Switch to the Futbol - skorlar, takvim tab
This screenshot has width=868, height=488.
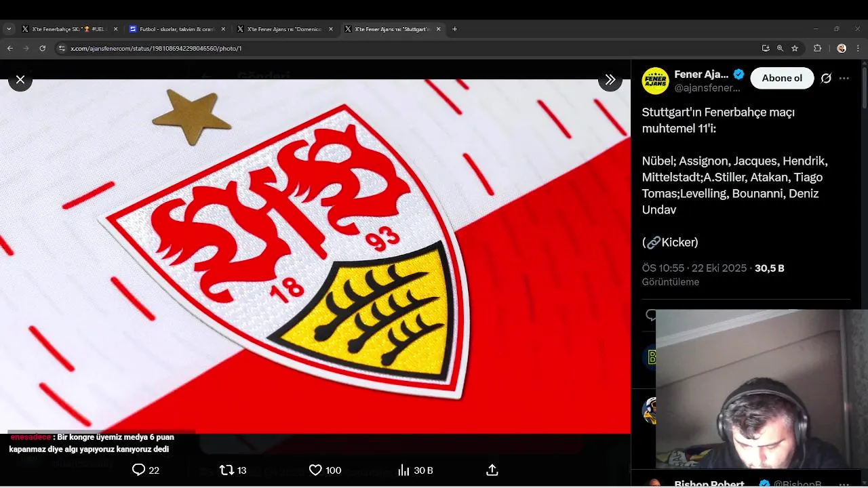pos(176,29)
